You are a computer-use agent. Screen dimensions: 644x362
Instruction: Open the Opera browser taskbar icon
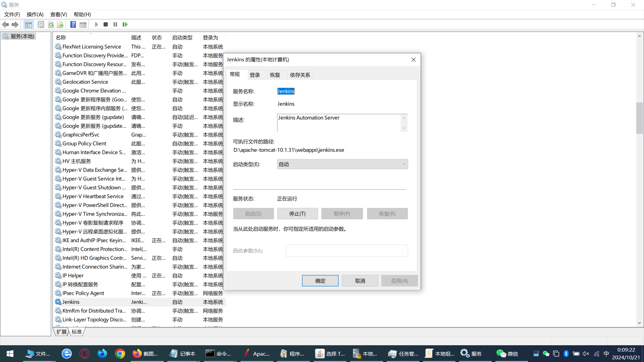[x=85, y=354]
